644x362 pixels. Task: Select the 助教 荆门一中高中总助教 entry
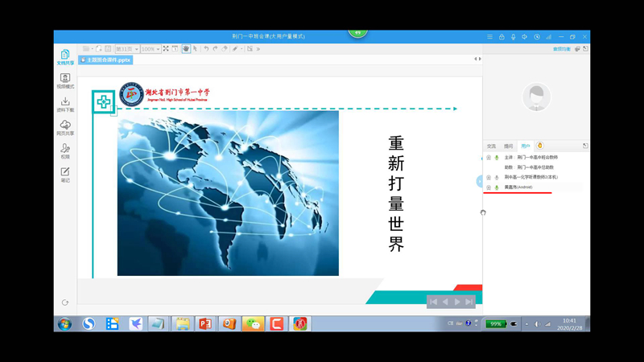[x=529, y=167]
